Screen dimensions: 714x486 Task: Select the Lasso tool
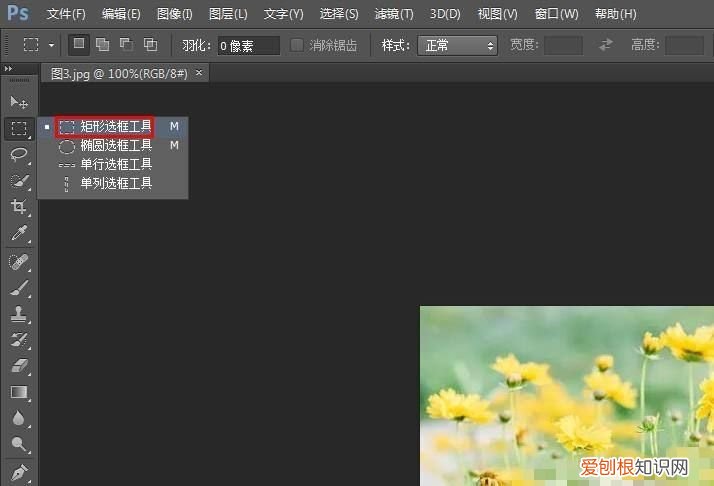[x=19, y=154]
